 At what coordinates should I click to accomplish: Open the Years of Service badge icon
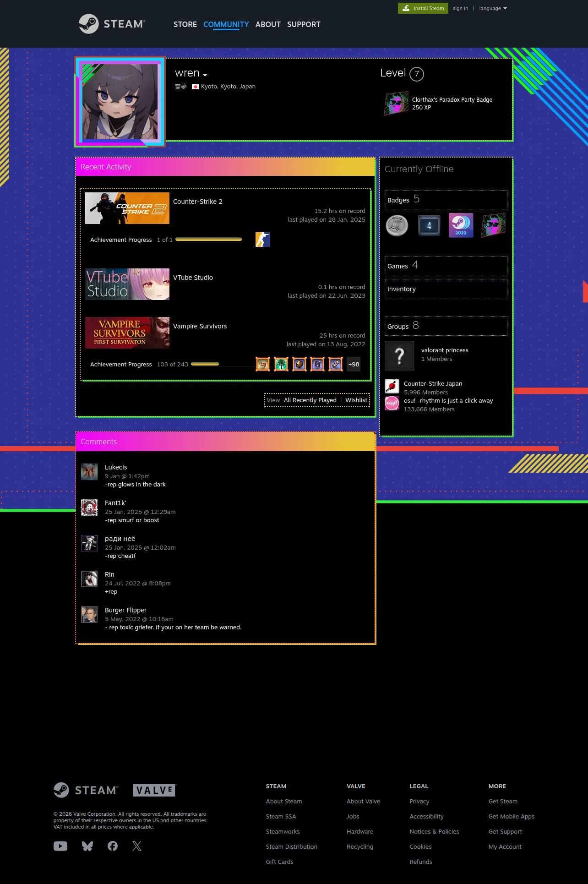[x=397, y=225]
